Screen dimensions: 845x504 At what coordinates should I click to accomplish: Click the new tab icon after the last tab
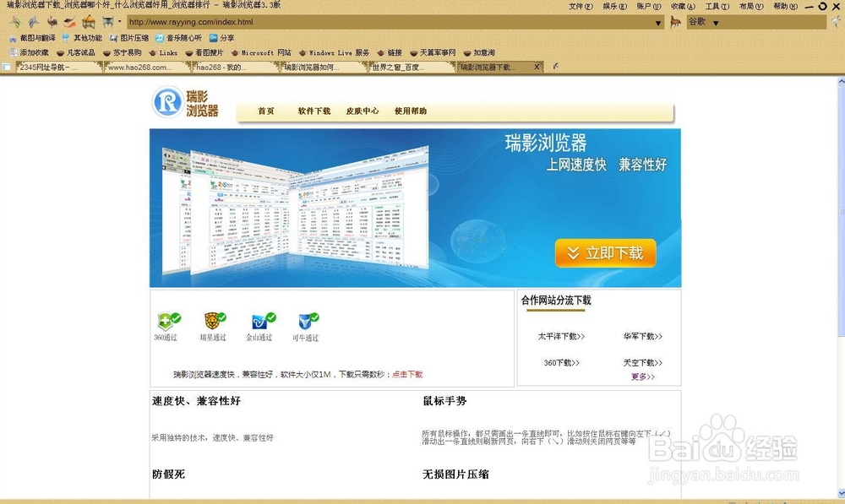click(555, 66)
